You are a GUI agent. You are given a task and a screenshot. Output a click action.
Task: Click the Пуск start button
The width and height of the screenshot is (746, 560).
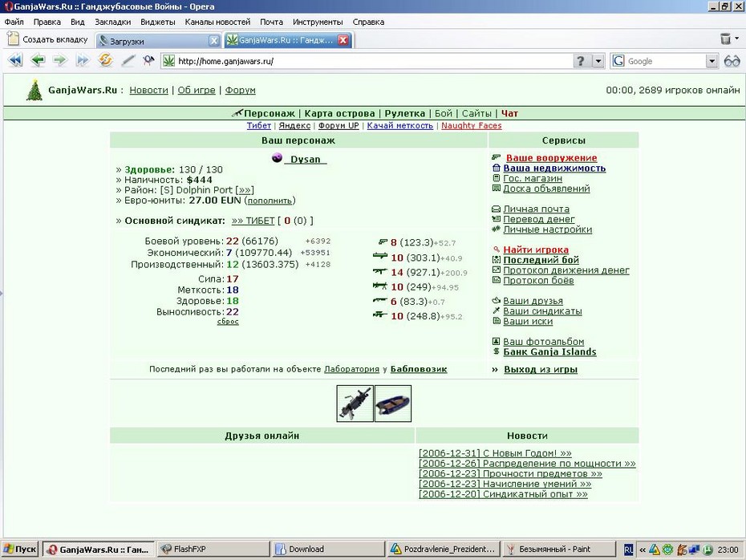pos(19,549)
